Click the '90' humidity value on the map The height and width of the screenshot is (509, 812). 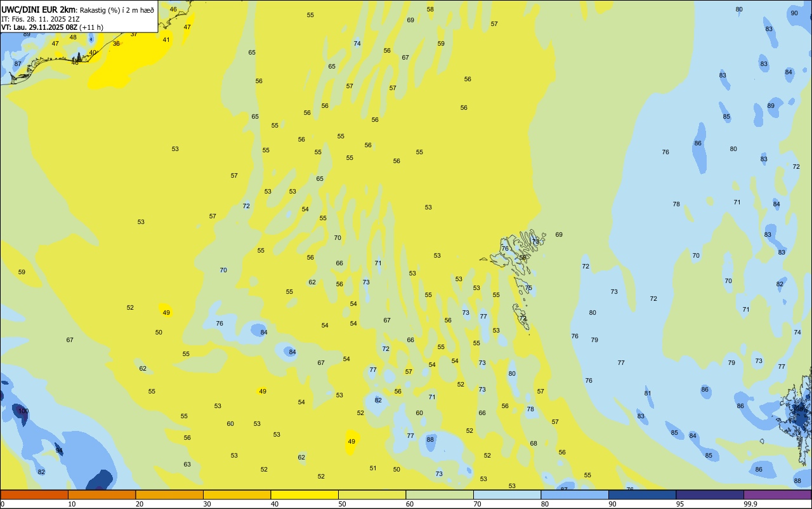(794, 13)
